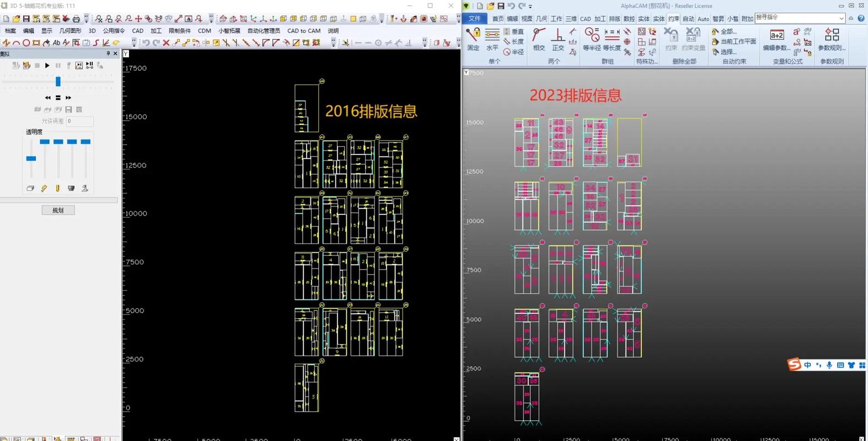Open the AlphaCAM help icon
Image resolution: width=868 pixels, height=441 pixels.
(x=861, y=18)
